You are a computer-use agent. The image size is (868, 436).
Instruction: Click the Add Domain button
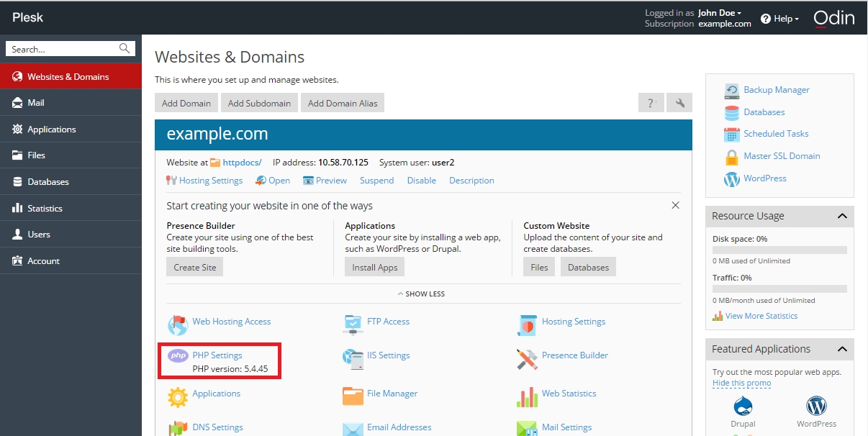[186, 103]
